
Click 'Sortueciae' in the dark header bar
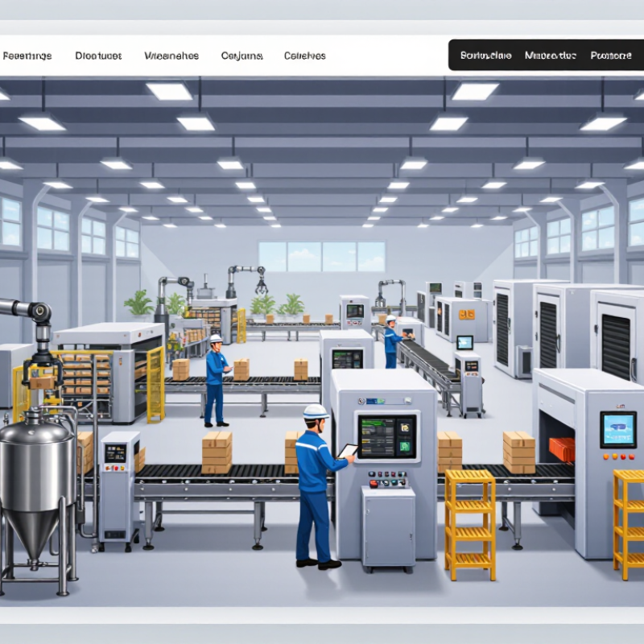(486, 56)
